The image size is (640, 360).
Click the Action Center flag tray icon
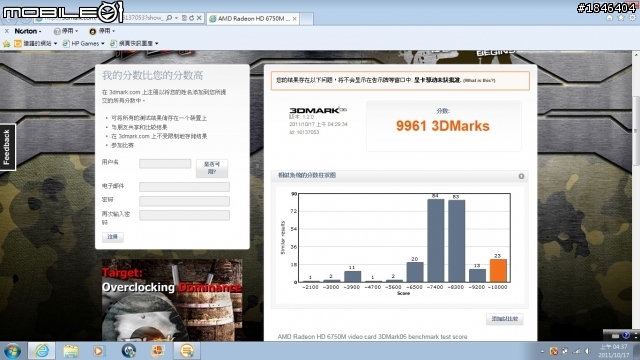[x=565, y=351]
